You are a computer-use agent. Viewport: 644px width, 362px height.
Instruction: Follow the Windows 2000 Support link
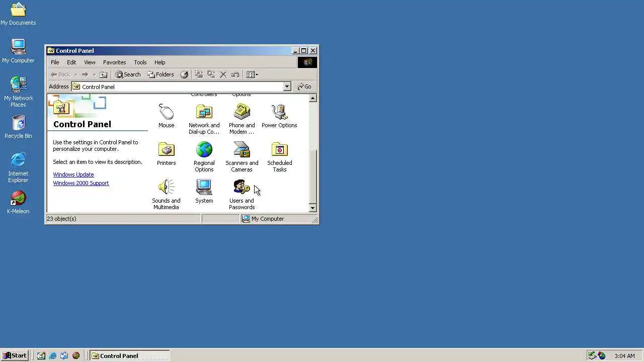coord(81,183)
